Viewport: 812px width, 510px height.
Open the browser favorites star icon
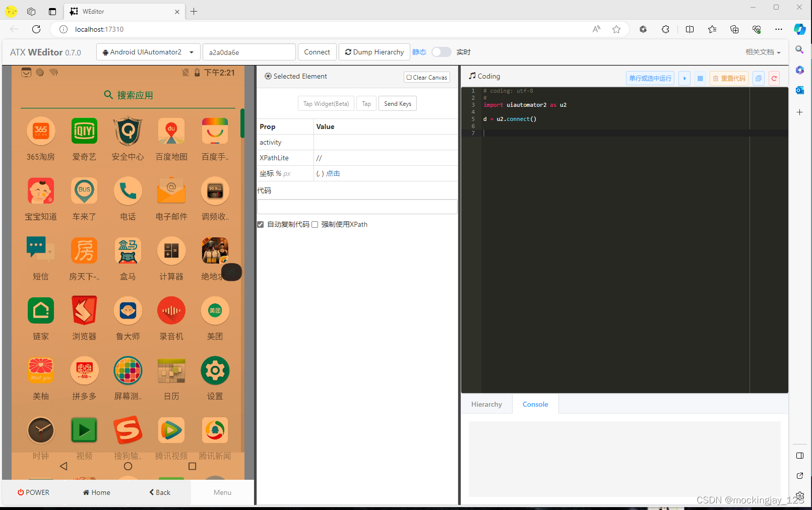[x=616, y=29]
